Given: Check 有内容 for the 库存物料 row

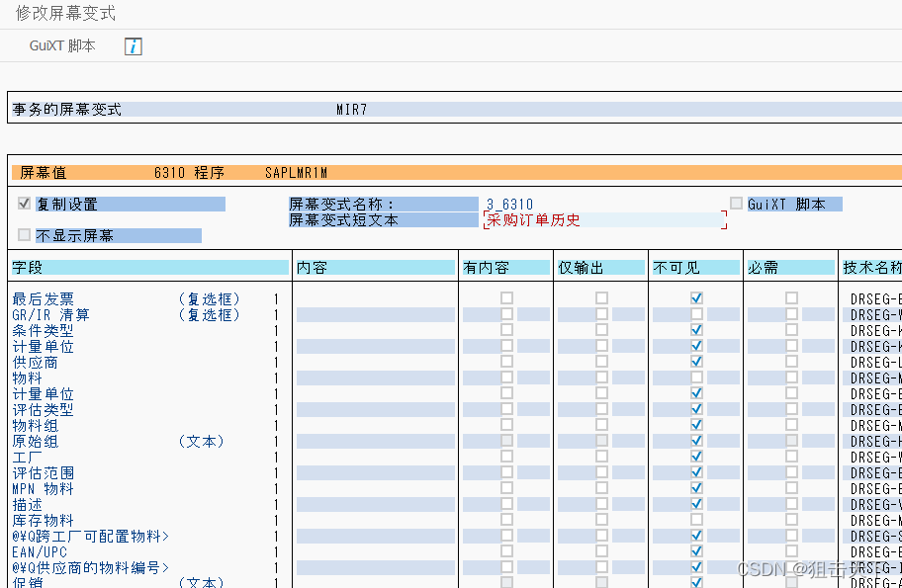Looking at the screenshot, I should 507,520.
